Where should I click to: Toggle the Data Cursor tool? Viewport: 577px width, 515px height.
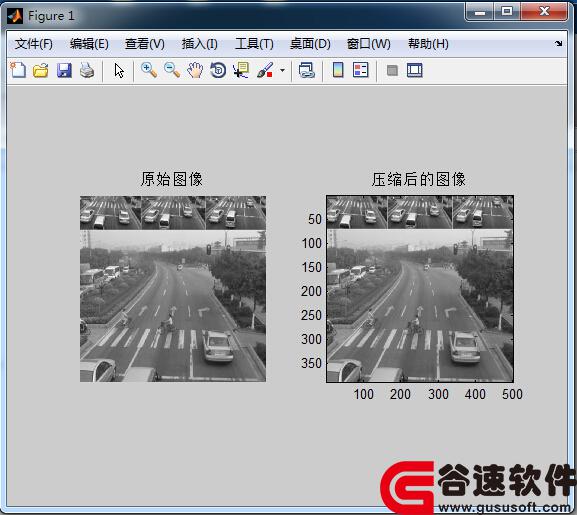[241, 70]
